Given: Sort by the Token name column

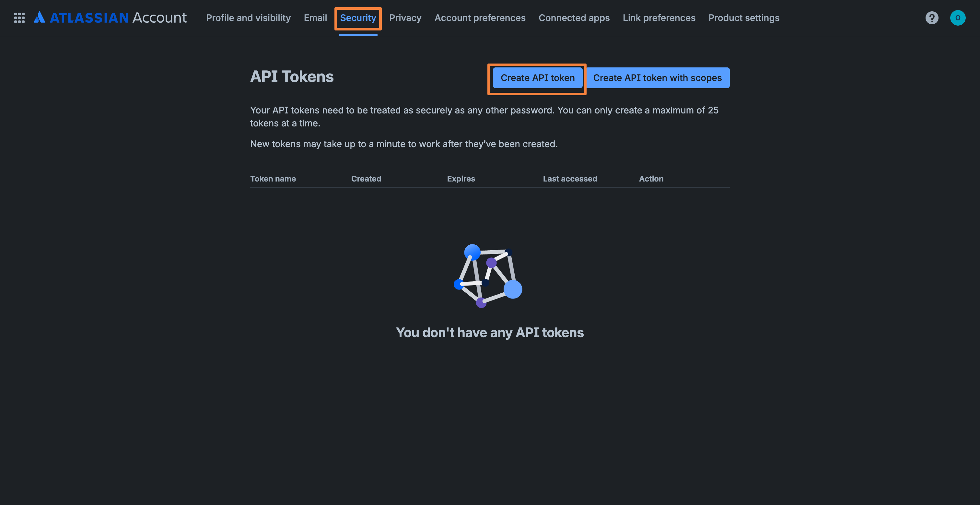Looking at the screenshot, I should tap(273, 179).
